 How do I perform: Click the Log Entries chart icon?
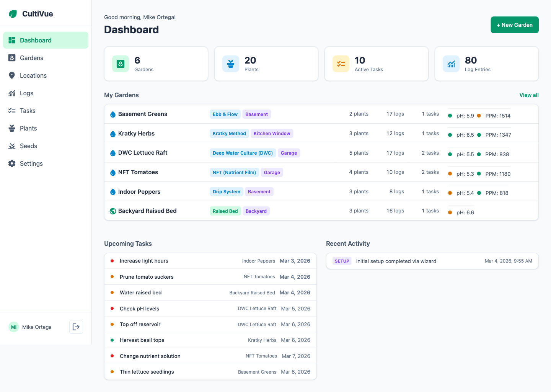coord(451,64)
